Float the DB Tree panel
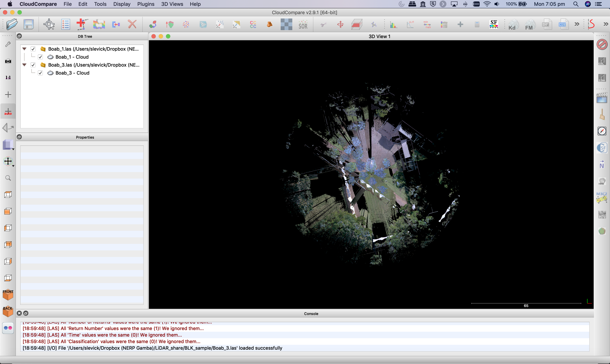This screenshot has height=364, width=610. 19,36
